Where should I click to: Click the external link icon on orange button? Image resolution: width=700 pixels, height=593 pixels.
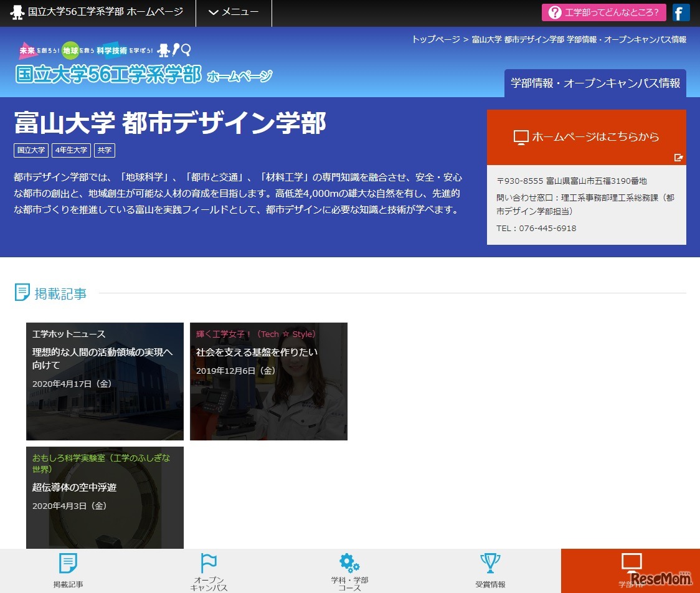click(x=678, y=158)
